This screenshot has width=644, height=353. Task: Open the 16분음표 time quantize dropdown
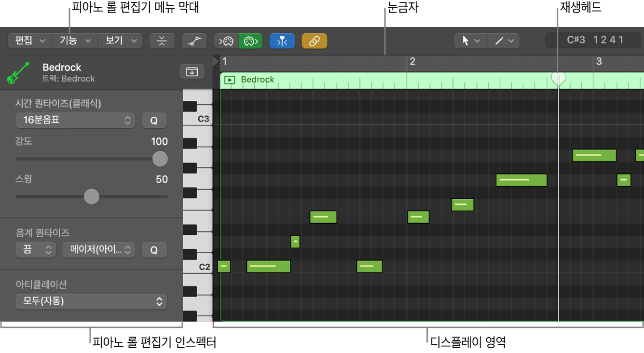tap(75, 120)
